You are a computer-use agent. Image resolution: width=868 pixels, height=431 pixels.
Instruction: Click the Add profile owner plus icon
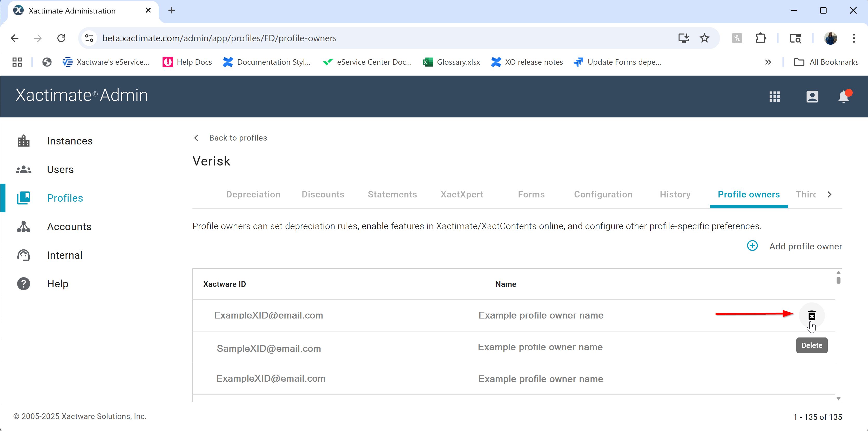pos(752,246)
